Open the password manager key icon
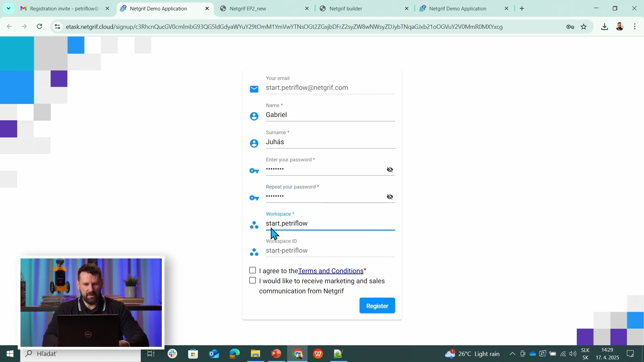The height and width of the screenshot is (362, 644). 570,27
